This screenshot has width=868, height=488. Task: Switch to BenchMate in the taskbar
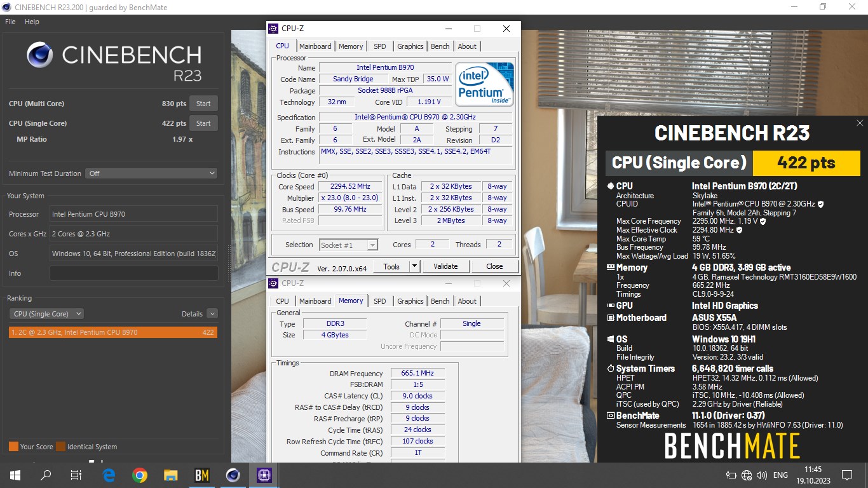tap(201, 475)
